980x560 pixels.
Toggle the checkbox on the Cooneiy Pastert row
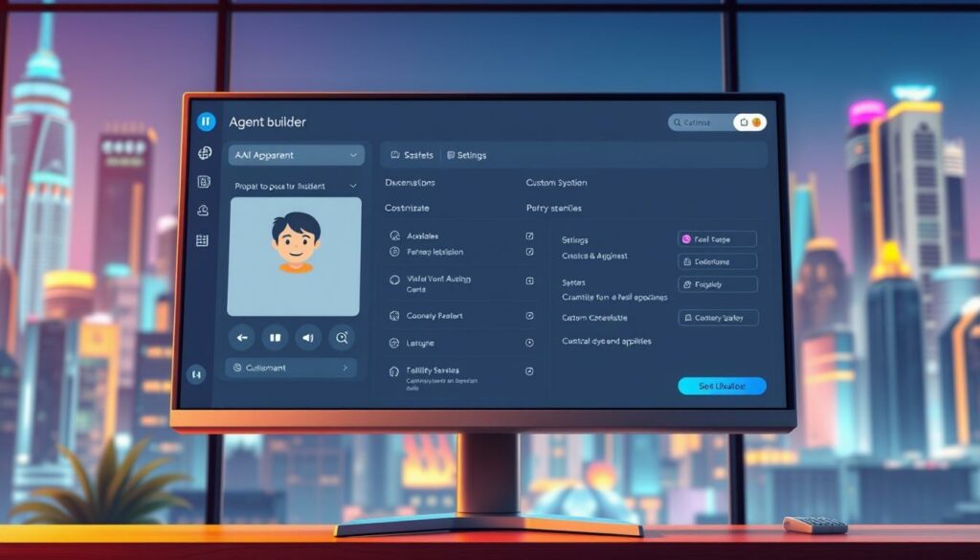tap(530, 315)
